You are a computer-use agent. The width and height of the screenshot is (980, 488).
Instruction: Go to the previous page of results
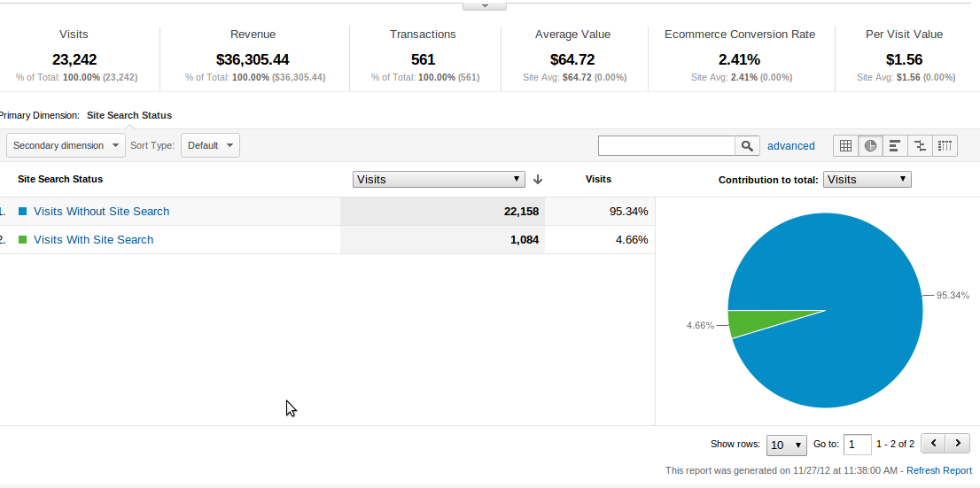point(934,443)
